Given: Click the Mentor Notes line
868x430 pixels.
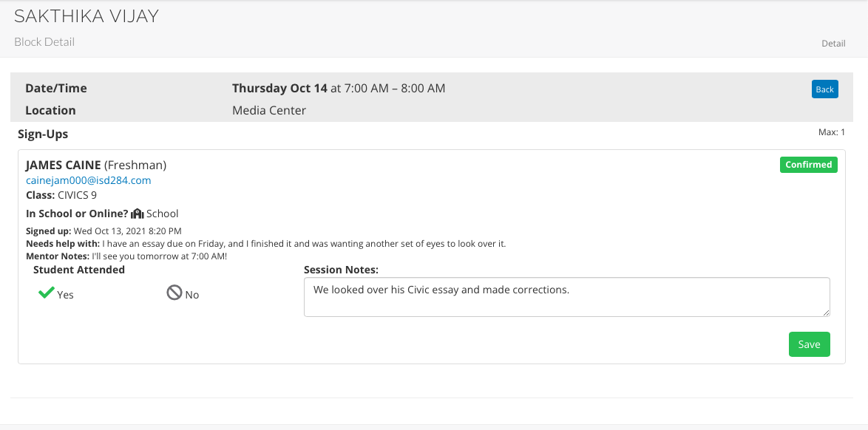Looking at the screenshot, I should click(x=126, y=256).
